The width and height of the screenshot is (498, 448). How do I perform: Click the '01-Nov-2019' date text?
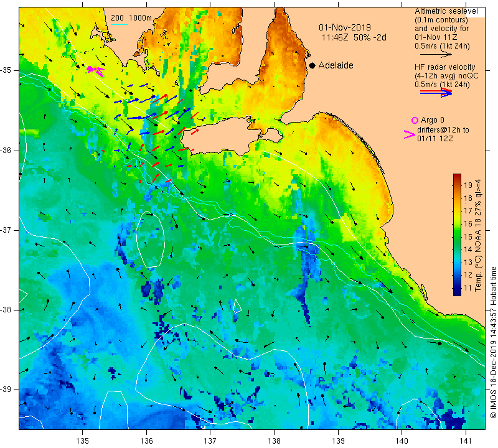pyautogui.click(x=345, y=27)
